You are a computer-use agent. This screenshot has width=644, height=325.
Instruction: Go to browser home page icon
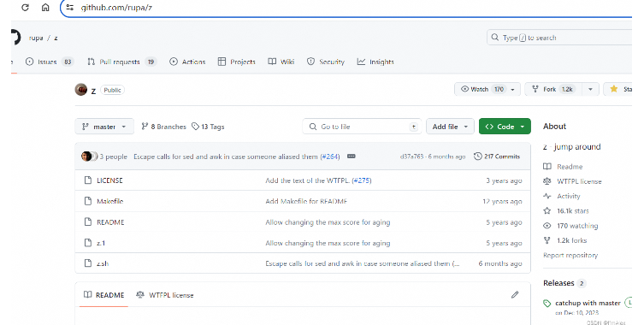pos(45,8)
